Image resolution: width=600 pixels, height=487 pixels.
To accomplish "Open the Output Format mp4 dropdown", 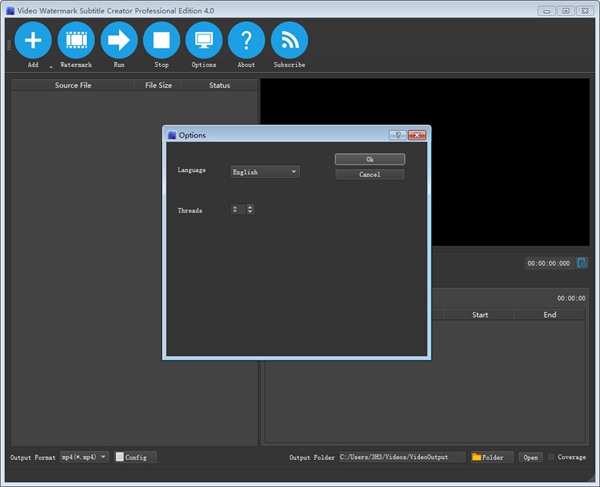I will click(x=84, y=457).
